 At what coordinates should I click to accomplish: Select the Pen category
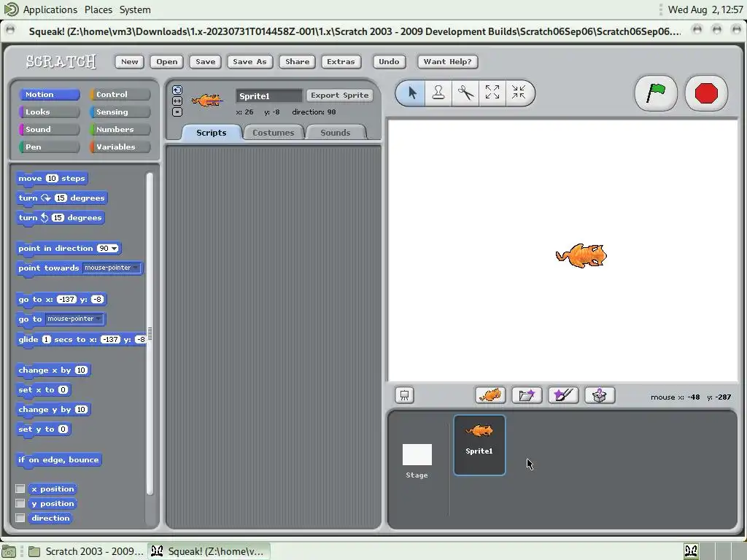(49, 147)
